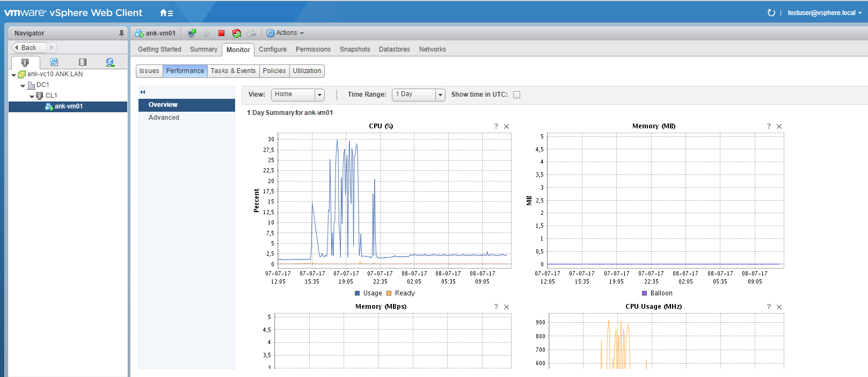Click the cluster icon beside CL1

click(x=40, y=96)
